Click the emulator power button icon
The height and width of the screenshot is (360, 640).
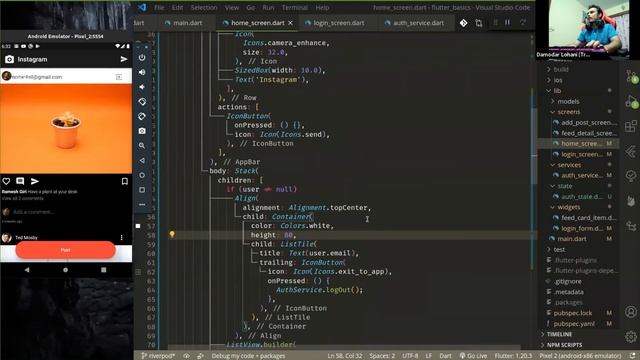coord(142,58)
